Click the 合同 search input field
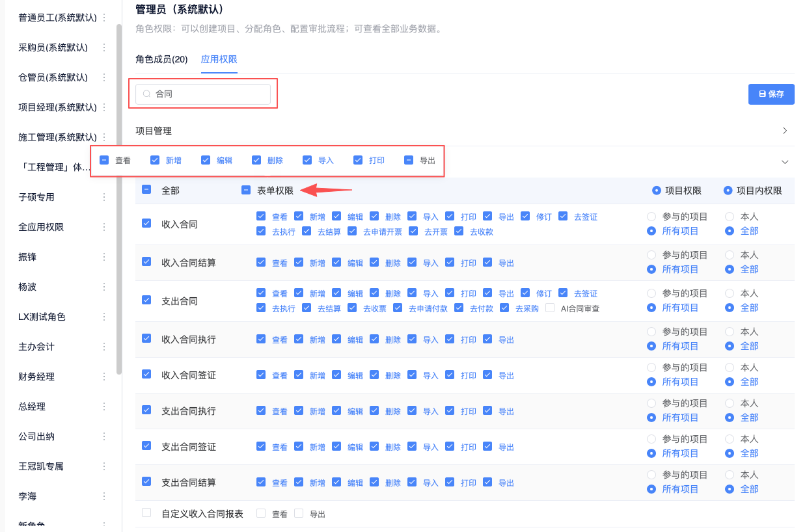 point(208,94)
